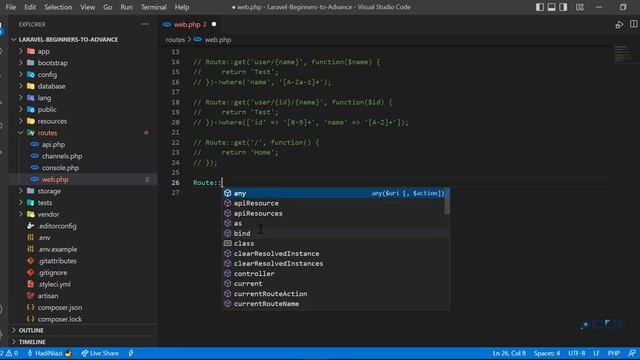This screenshot has height=360, width=640.
Task: Open the Run menu
Action: click(126, 7)
